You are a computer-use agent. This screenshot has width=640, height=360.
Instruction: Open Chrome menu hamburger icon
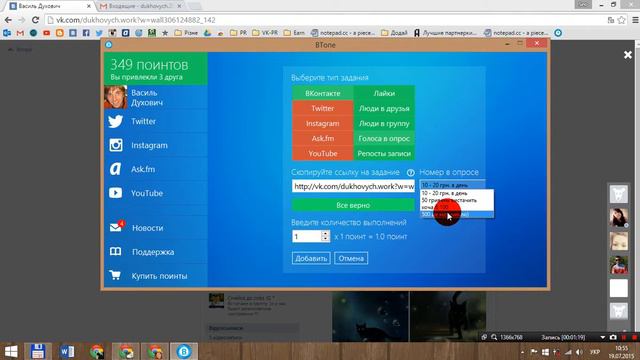(x=635, y=20)
